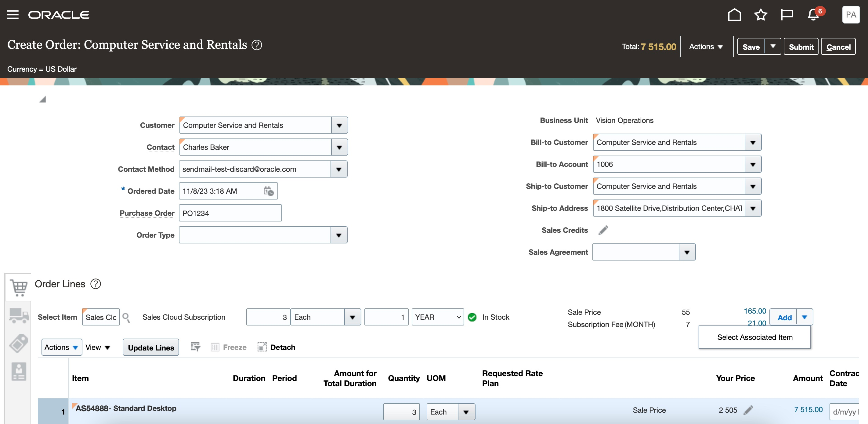Click Purchase Order label link
The image size is (868, 424).
pos(147,213)
